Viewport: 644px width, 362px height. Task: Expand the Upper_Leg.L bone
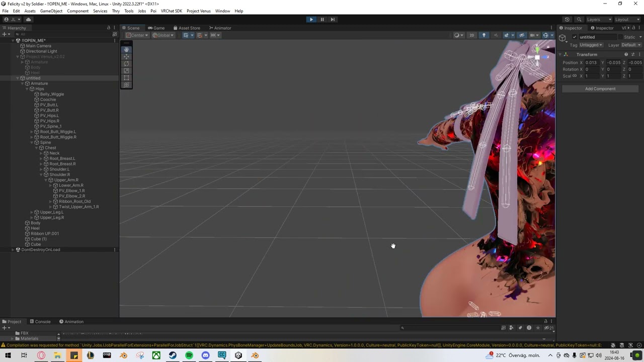pyautogui.click(x=32, y=212)
